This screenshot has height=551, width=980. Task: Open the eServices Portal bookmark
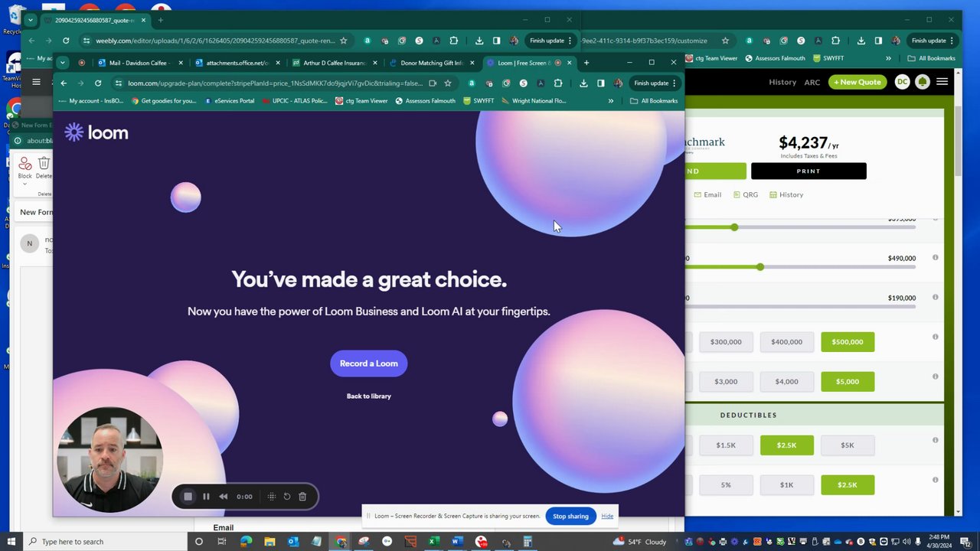click(x=230, y=100)
